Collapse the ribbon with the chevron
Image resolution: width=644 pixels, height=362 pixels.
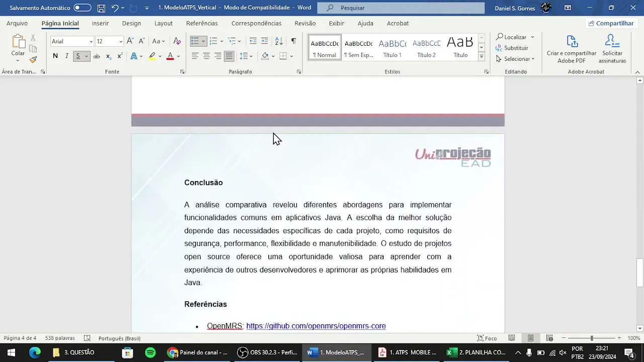coord(638,72)
